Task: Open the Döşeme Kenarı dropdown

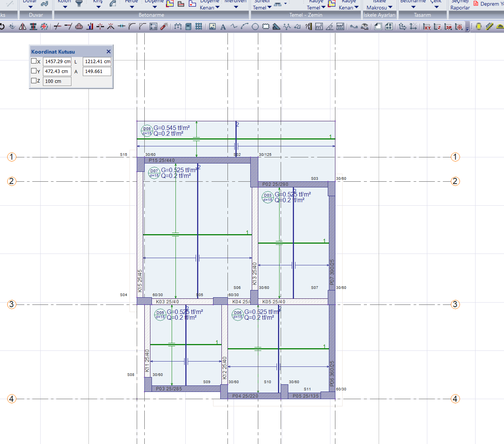Action: (218, 7)
